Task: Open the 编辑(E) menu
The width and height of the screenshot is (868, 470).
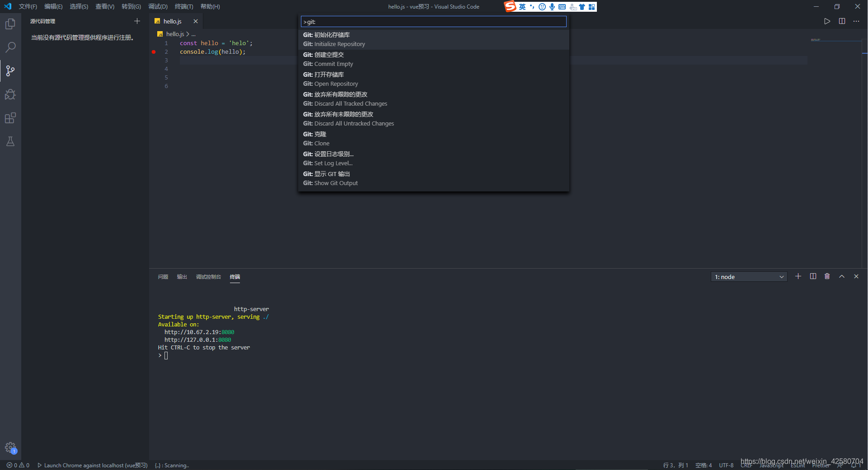Action: (53, 6)
